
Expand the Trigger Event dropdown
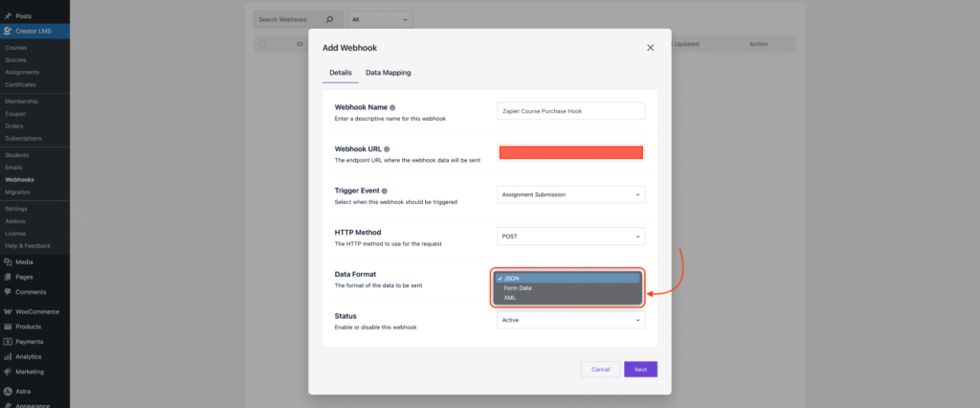click(x=571, y=194)
